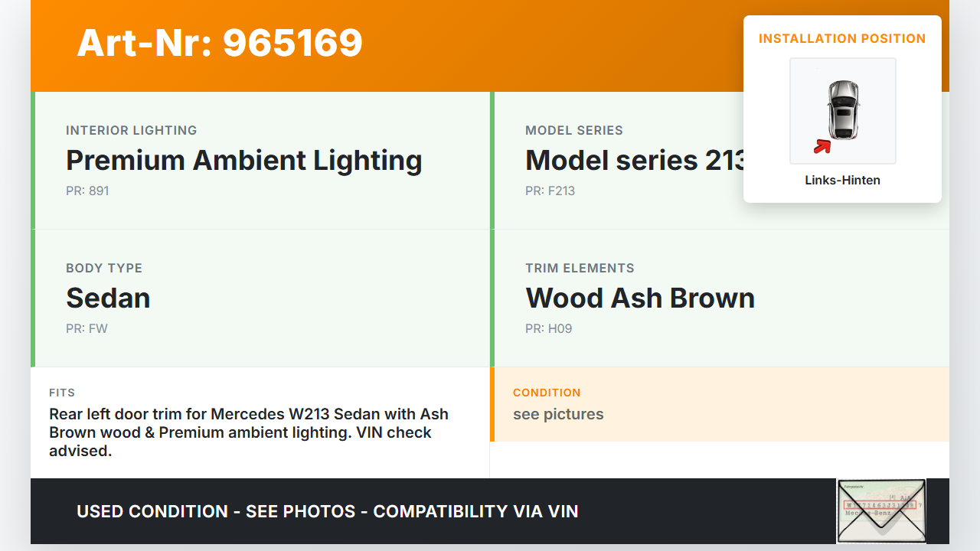
Task: Click the top-view car image
Action: (x=843, y=110)
